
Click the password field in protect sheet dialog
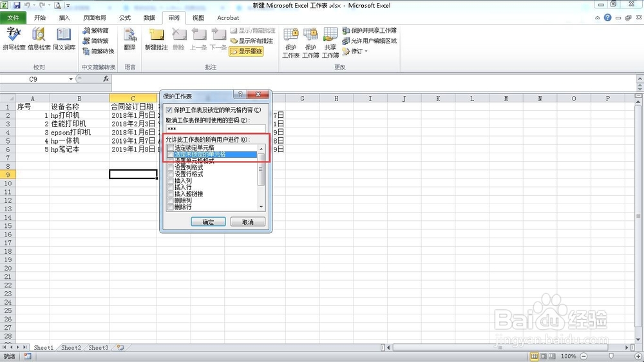216,129
